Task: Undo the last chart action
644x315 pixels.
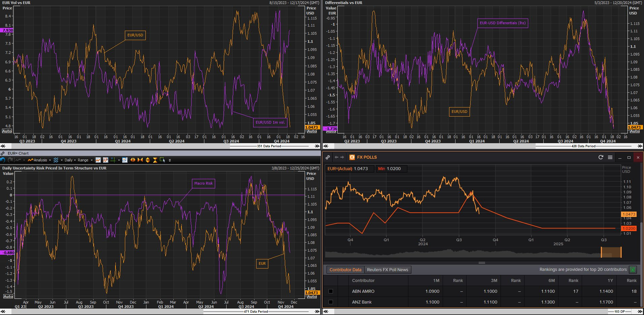Action: click(2, 160)
